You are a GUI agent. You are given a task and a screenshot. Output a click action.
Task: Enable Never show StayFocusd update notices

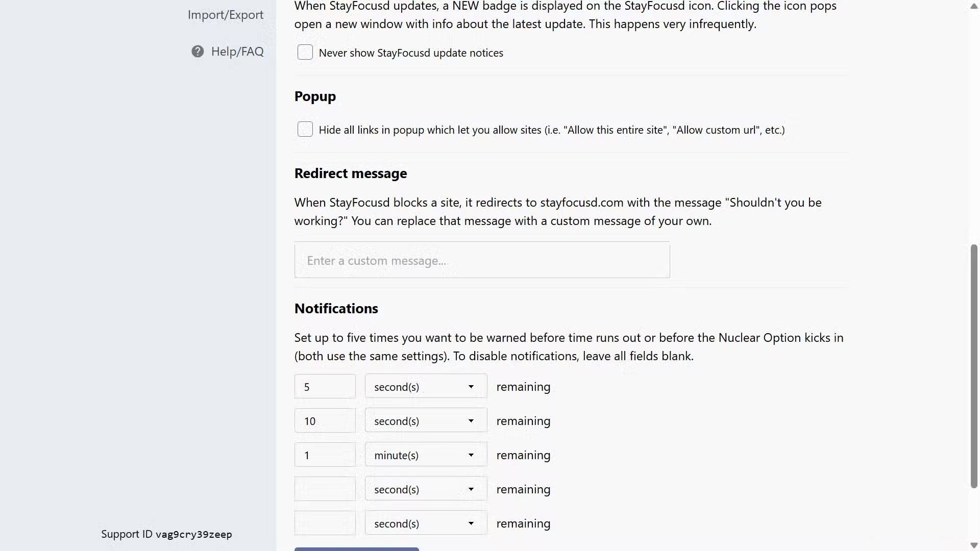point(305,52)
